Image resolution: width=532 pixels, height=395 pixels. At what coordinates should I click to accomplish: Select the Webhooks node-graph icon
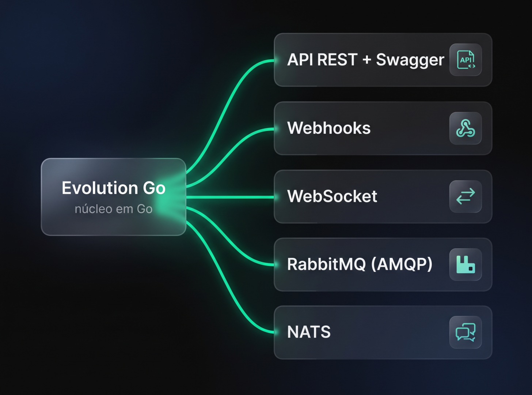click(x=465, y=128)
